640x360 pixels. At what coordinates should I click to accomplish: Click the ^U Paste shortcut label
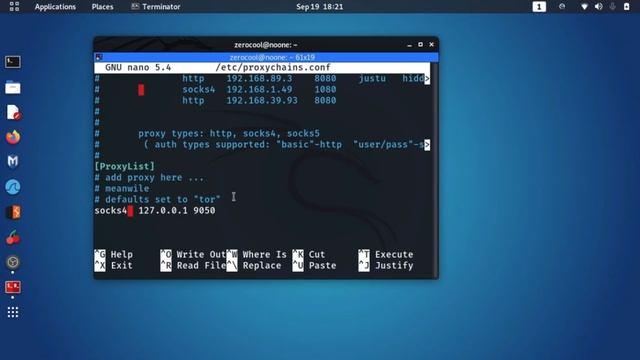click(x=314, y=266)
